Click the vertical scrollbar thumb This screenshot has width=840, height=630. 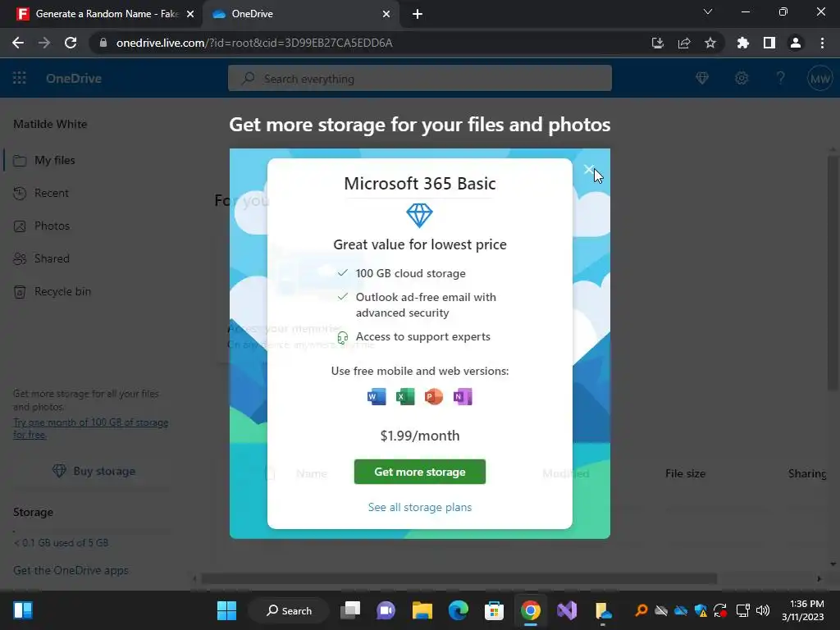click(832, 273)
